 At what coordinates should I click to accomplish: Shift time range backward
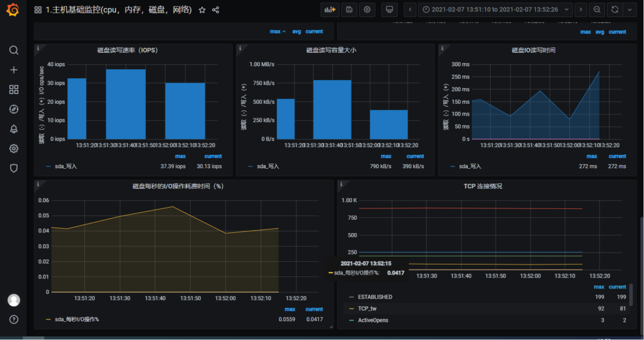(x=410, y=9)
